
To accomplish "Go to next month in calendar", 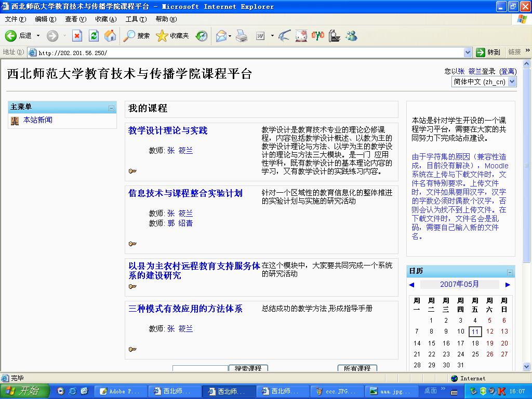I will click(508, 285).
